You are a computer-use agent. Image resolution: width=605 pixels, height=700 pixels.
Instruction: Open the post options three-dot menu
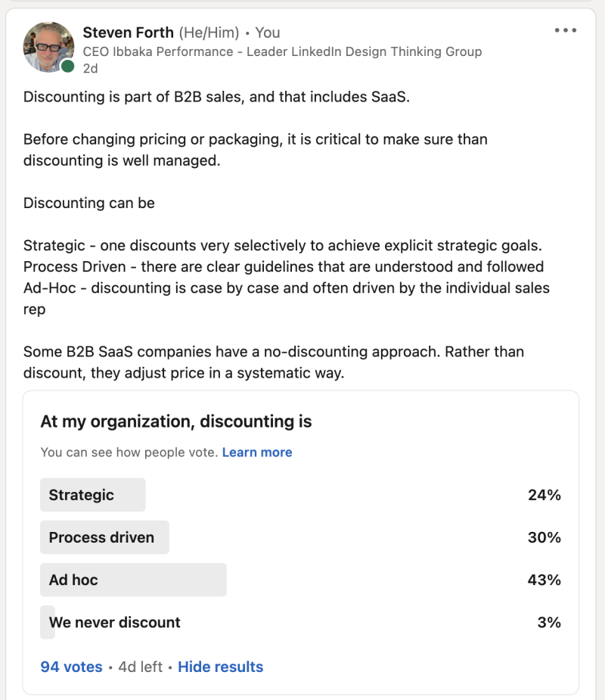click(x=565, y=30)
